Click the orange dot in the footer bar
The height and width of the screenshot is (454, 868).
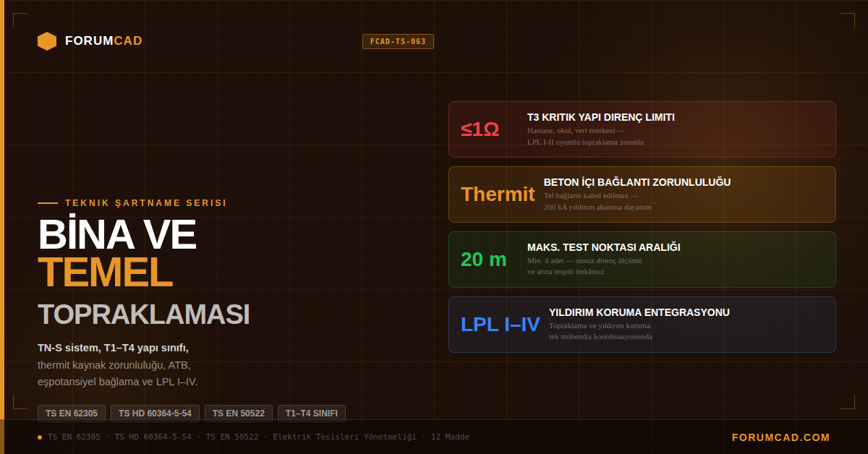coord(40,437)
